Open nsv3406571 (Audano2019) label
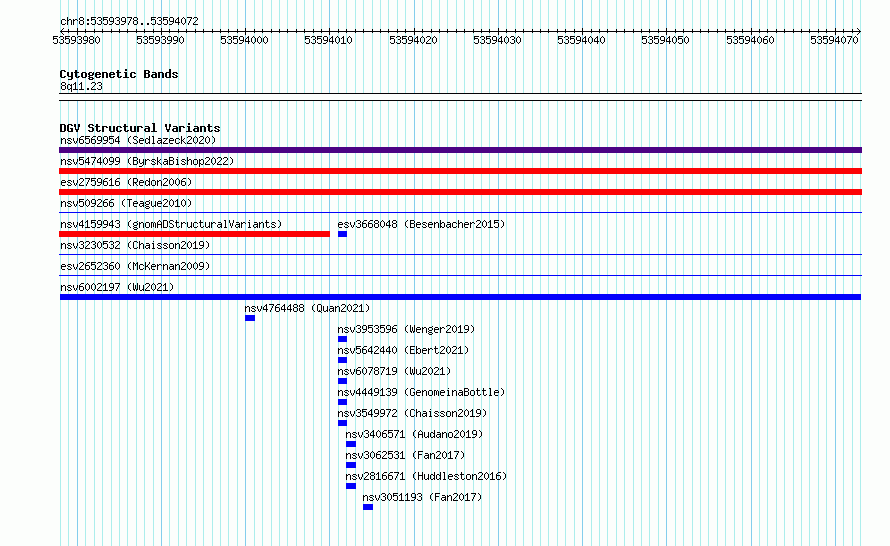890x546 pixels. (414, 434)
